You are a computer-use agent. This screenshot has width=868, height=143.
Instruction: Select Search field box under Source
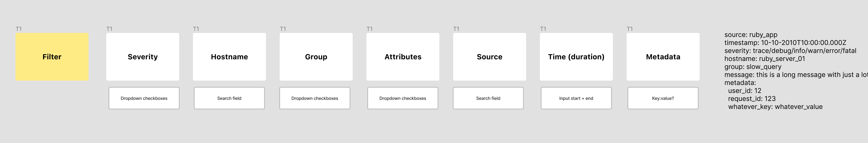[488, 98]
